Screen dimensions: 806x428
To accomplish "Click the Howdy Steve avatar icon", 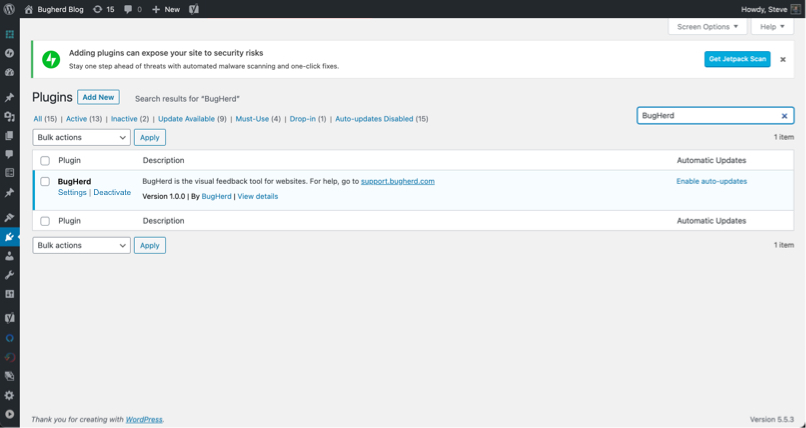I will 795,9.
